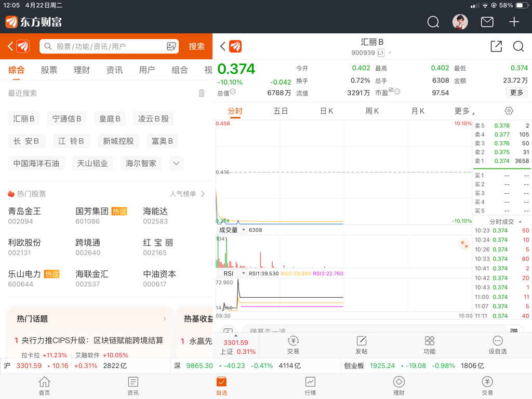Switch to the 资讯 search tab

point(114,70)
